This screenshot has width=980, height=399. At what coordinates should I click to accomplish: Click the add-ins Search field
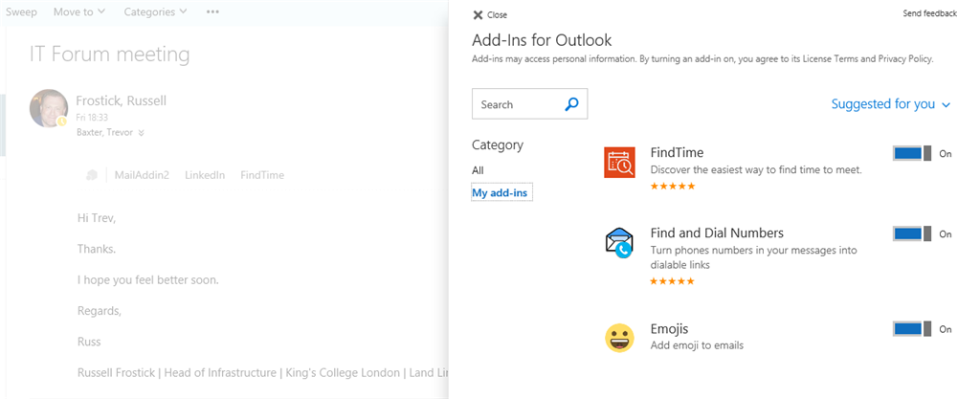(517, 104)
